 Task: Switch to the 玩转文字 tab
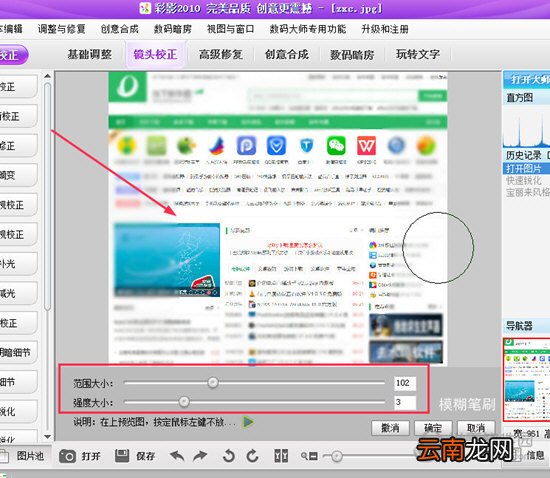[x=418, y=54]
